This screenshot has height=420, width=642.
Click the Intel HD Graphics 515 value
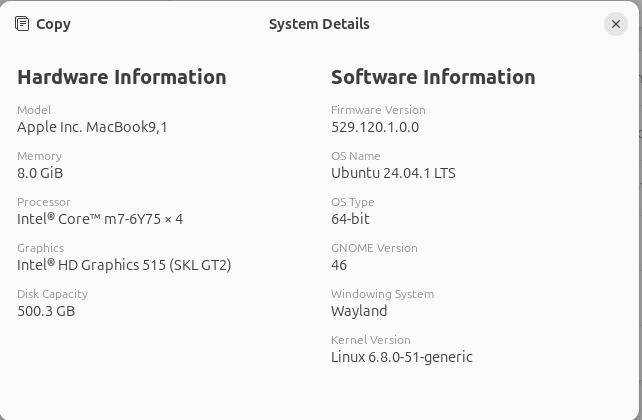tap(124, 265)
